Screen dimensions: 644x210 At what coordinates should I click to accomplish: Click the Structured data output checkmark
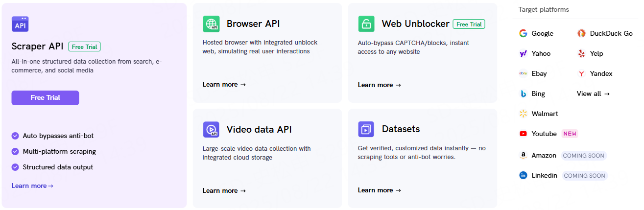click(15, 167)
